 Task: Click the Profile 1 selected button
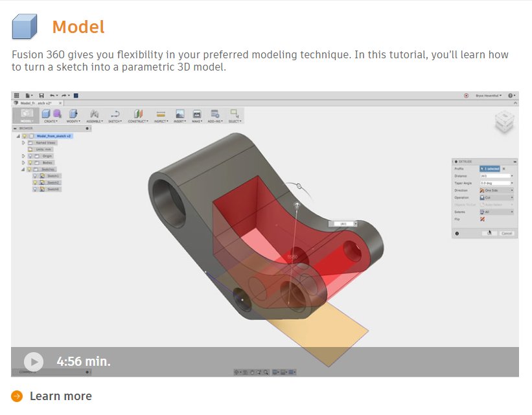[490, 168]
